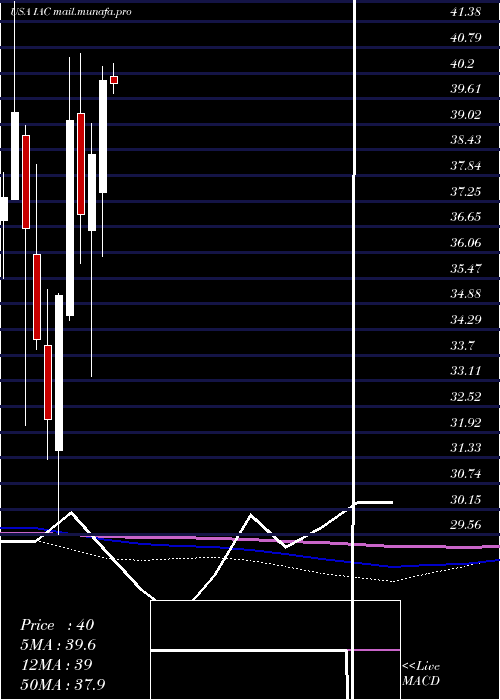Click the 37.84 price axis label
The image size is (500, 700).
pyautogui.click(x=466, y=166)
